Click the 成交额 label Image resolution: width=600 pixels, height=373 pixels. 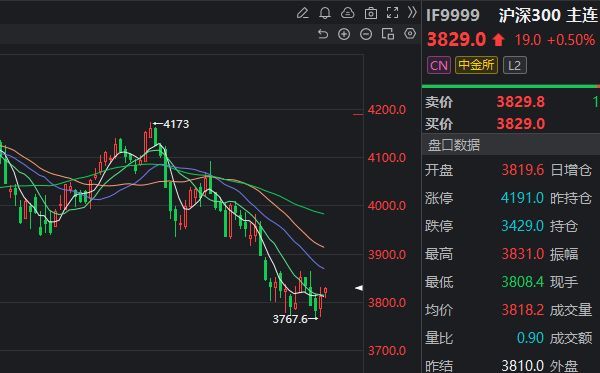tap(571, 338)
